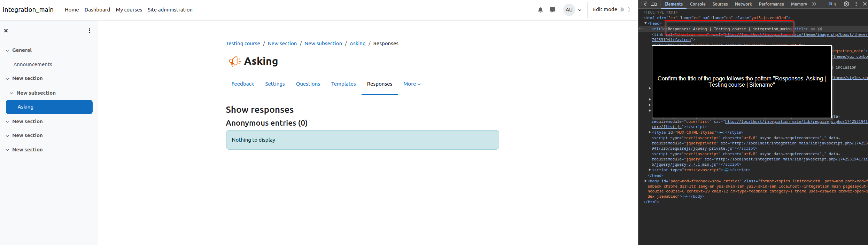Expand the MJX-CHTML-styles style node
Viewport: 868px width, 245px height.
(650, 132)
